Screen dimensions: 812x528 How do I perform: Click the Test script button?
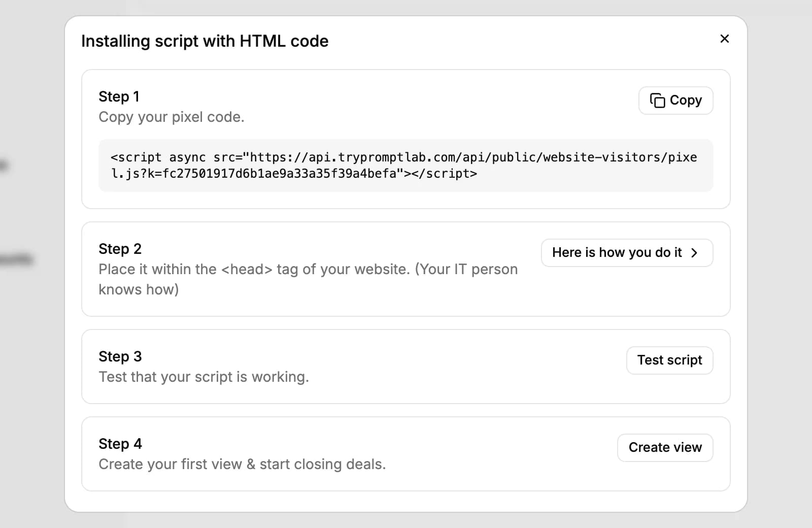click(x=669, y=360)
